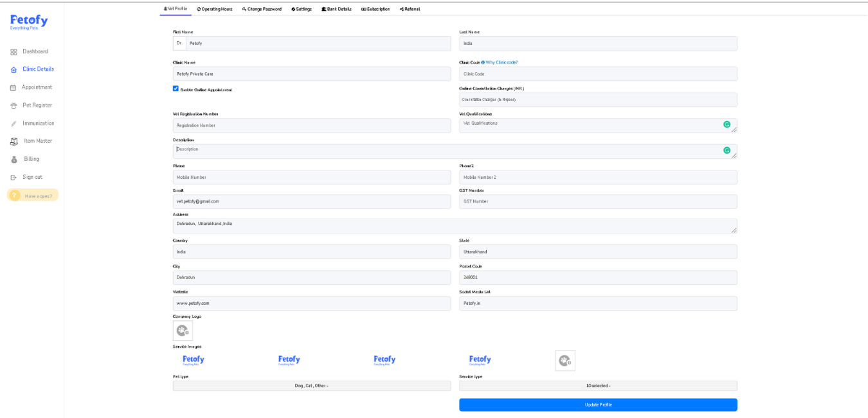868x418 pixels.
Task: Open the Service type dropdown
Action: pos(598,386)
